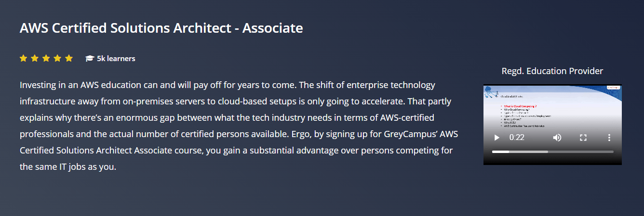Click the second rating star
Screen dimensions: 644x216
click(x=35, y=58)
